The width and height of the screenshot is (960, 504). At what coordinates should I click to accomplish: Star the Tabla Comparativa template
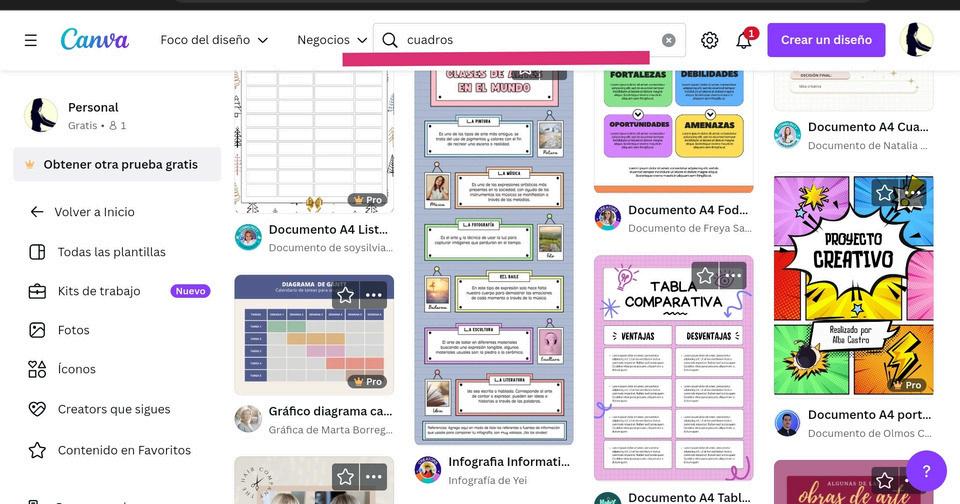705,276
